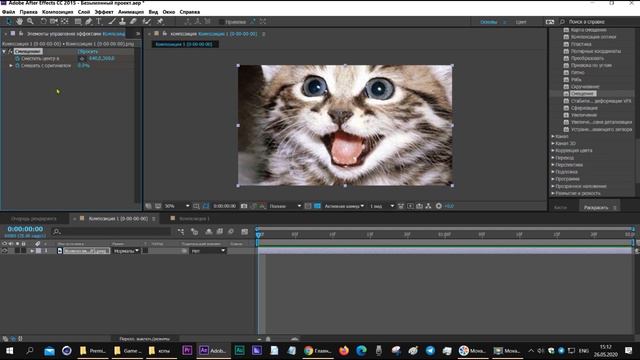Click the timeline layer search field
Viewport: 640px width, 360px height.
click(x=111, y=232)
